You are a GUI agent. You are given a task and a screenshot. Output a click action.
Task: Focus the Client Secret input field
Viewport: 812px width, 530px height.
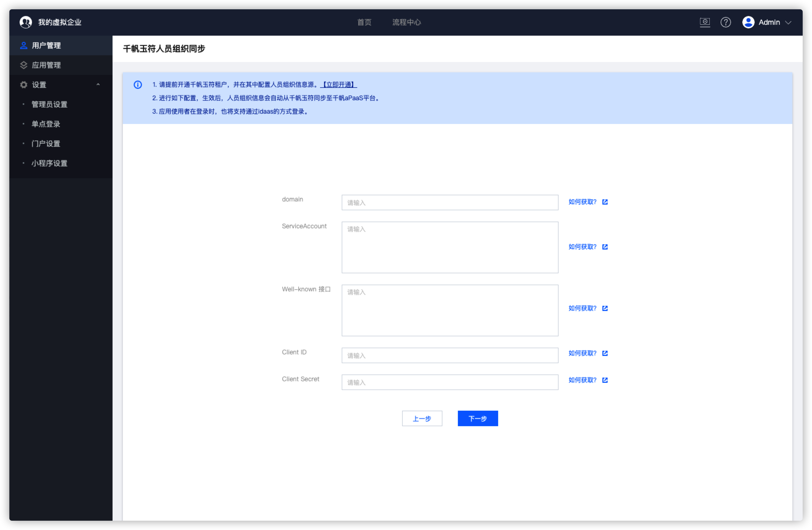450,382
